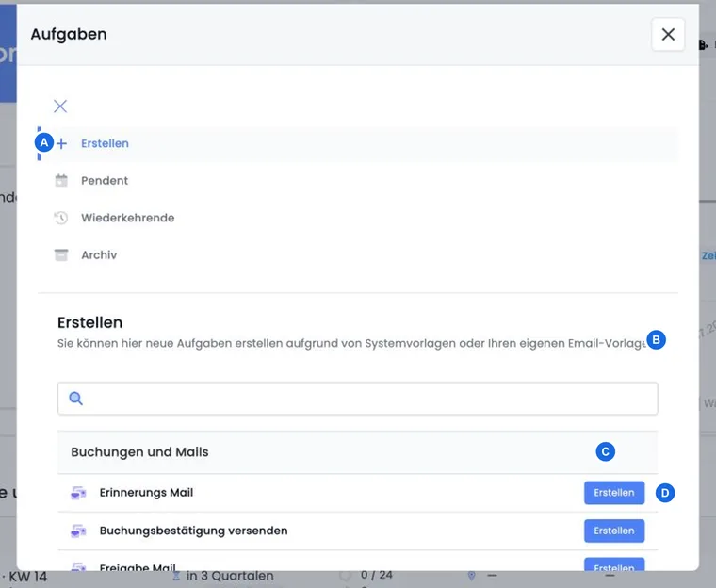Click the plus icon next to Erstellen
The height and width of the screenshot is (588, 716).
coord(61,143)
